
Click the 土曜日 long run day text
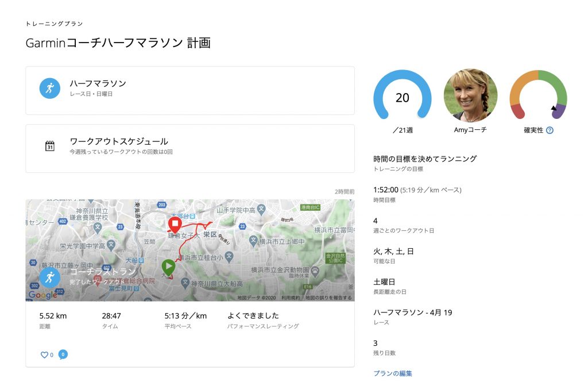(x=384, y=282)
